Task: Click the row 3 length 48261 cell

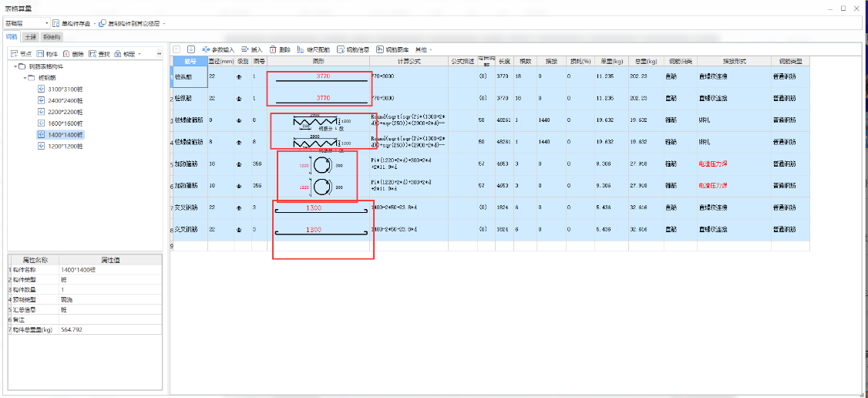Action: (504, 120)
